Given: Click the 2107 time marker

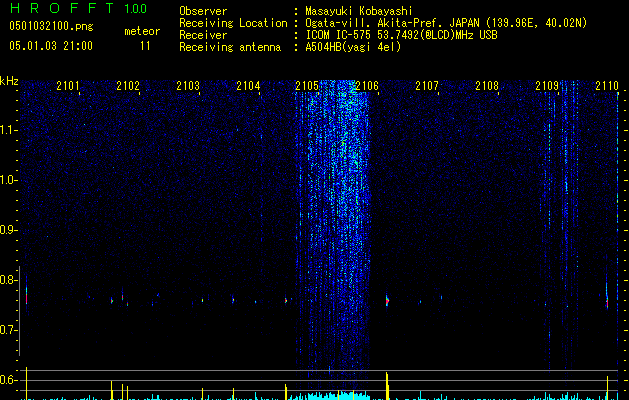Looking at the screenshot, I should [x=427, y=85].
